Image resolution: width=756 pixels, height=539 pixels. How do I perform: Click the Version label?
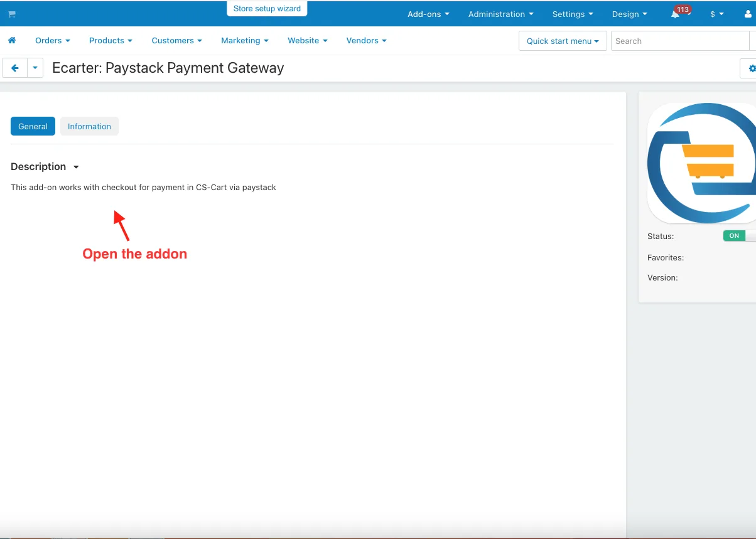tap(662, 277)
